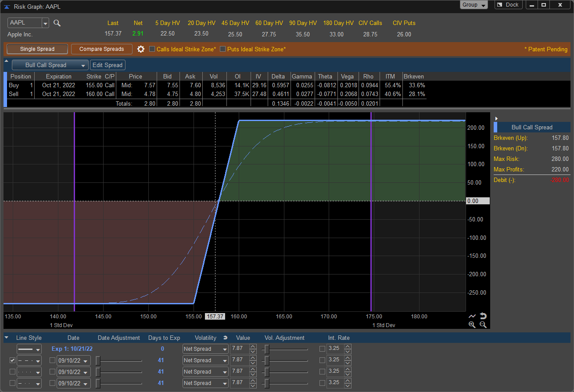Image resolution: width=574 pixels, height=392 pixels.
Task: Check Int. Rate checkbox in Exp 1 row
Action: [323, 349]
